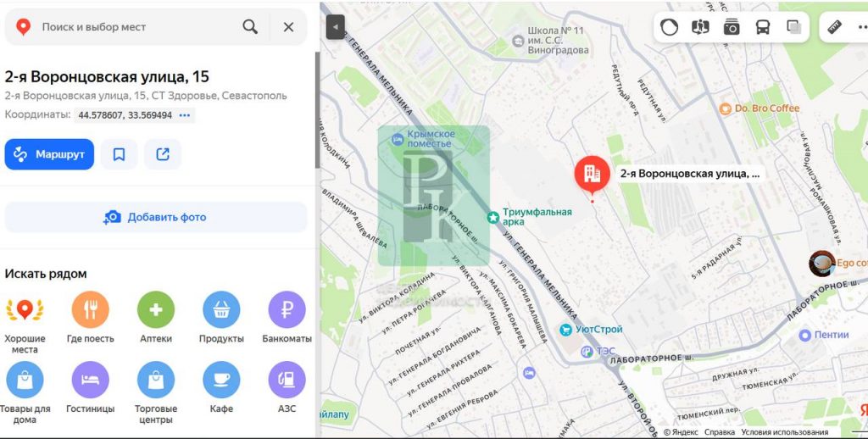This screenshot has width=868, height=439.
Task: Open the coordinates three-dot options menu
Action: coord(185,115)
